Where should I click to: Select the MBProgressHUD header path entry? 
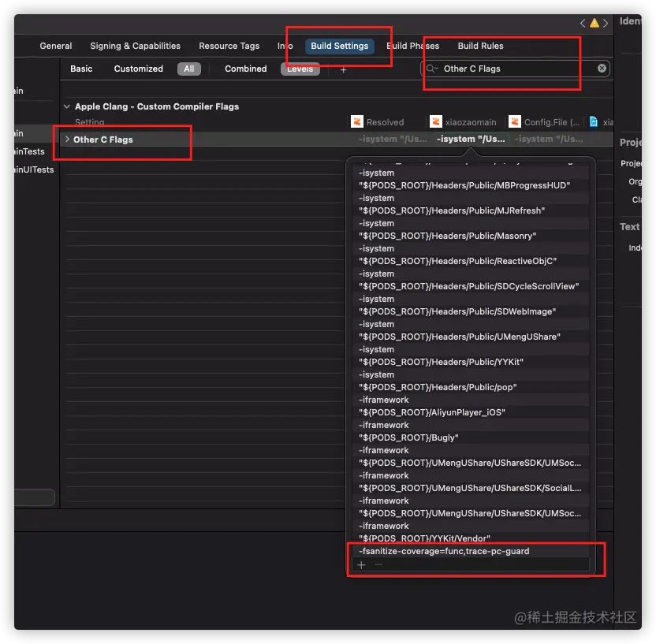(x=470, y=186)
